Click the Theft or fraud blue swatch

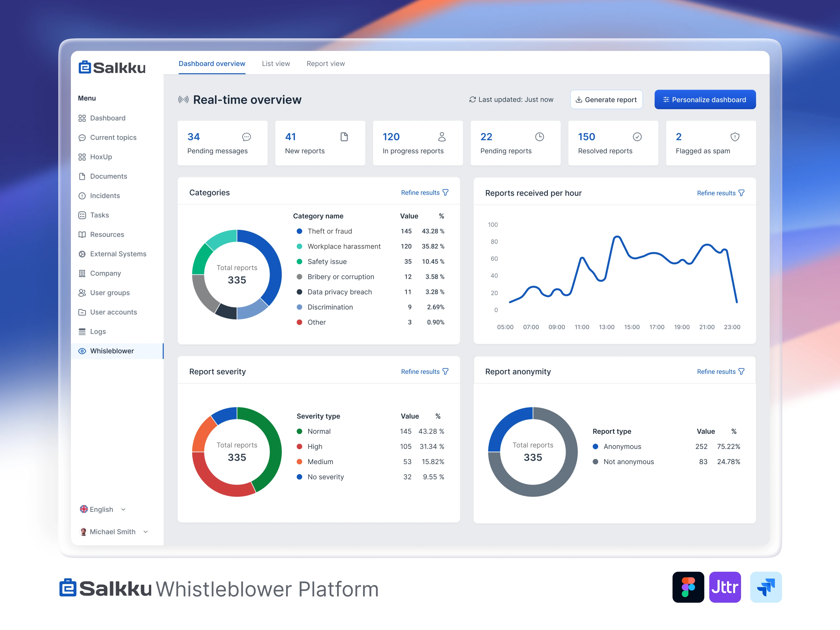click(299, 231)
